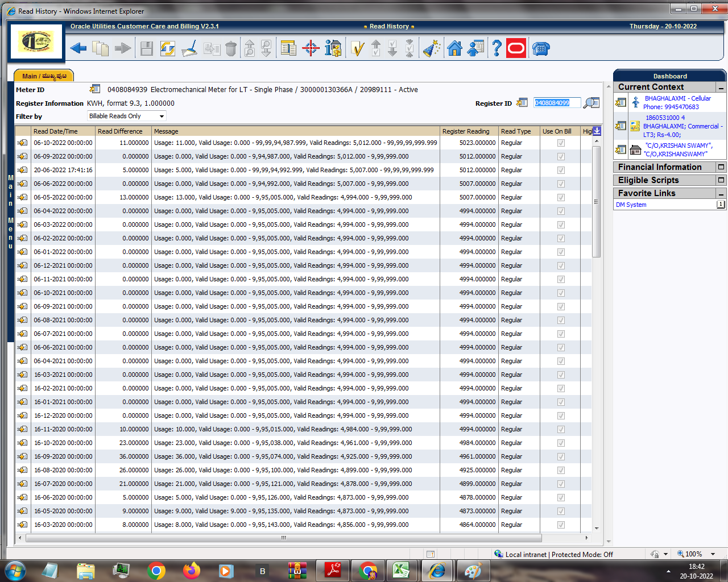Select the Main tab

click(44, 76)
